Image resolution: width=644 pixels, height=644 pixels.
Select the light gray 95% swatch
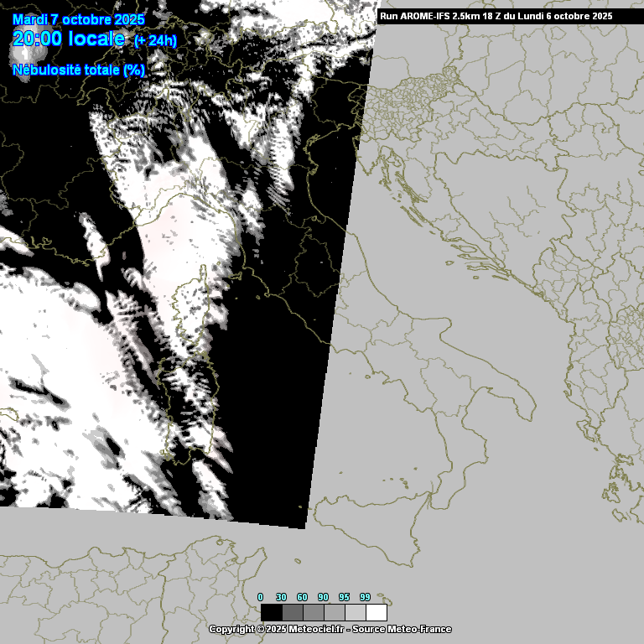click(x=356, y=612)
